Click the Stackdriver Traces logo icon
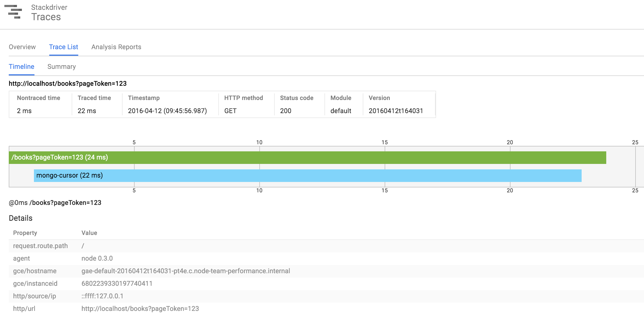This screenshot has width=644, height=318. (x=13, y=12)
